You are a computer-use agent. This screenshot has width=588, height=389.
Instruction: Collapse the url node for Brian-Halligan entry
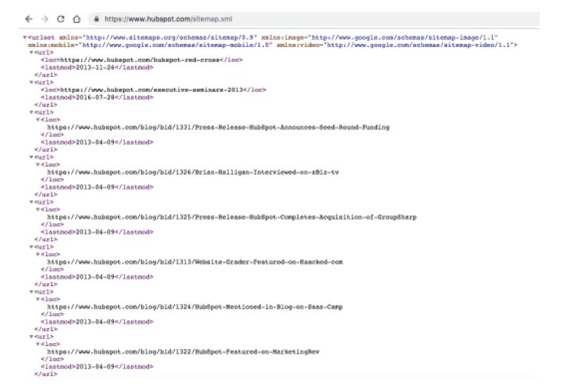[x=31, y=157]
